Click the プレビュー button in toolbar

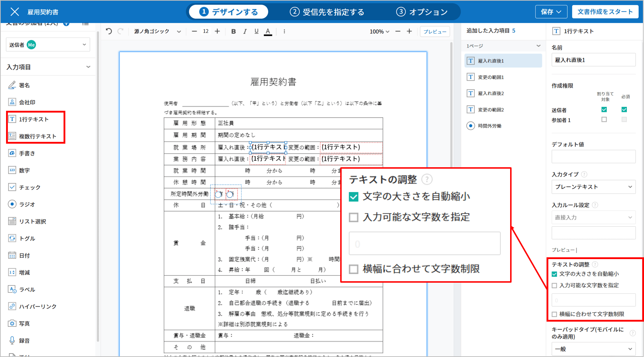[434, 31]
